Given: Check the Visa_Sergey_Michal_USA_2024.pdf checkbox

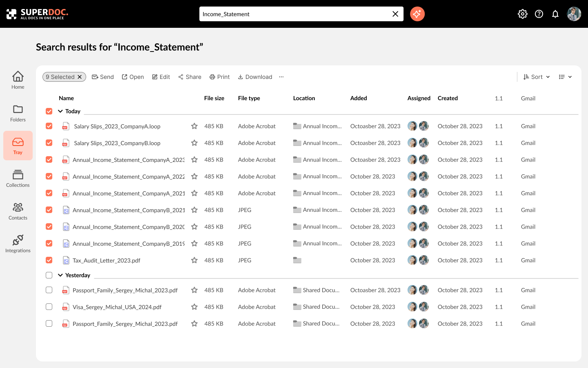Looking at the screenshot, I should point(49,307).
